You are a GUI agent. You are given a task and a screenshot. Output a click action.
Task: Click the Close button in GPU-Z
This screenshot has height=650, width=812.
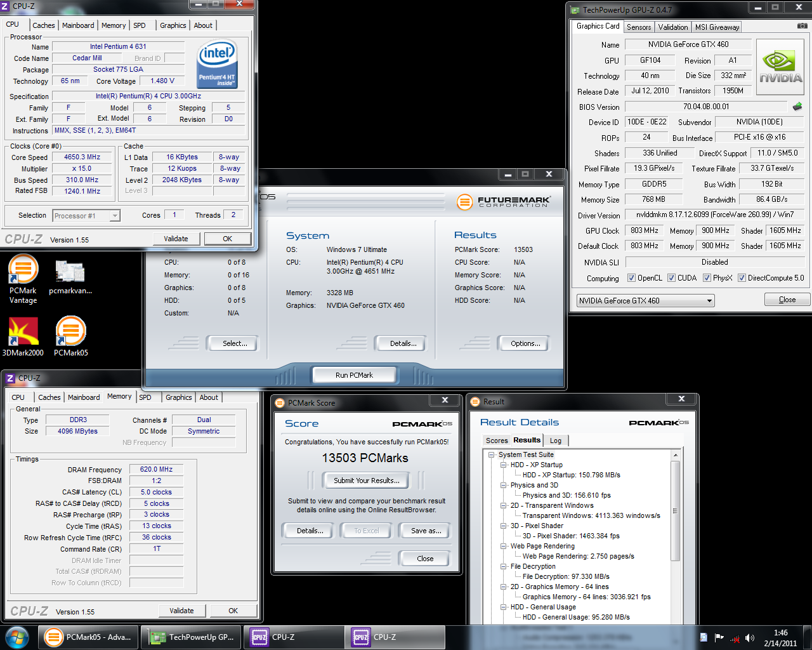click(787, 300)
